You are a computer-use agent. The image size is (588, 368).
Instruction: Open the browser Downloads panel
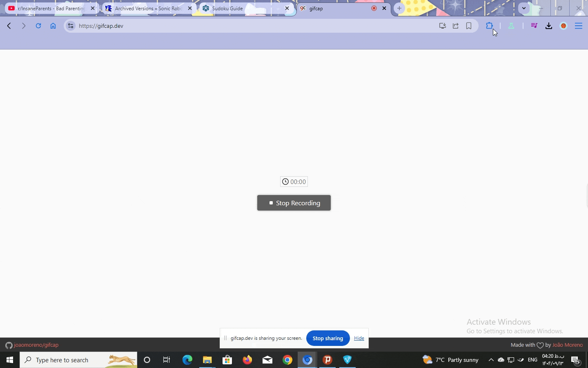[550, 26]
